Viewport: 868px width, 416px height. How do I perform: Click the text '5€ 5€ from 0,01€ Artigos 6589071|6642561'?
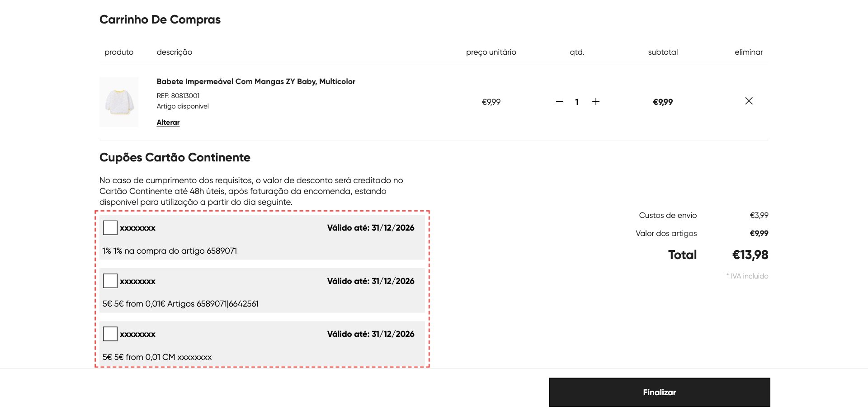180,304
